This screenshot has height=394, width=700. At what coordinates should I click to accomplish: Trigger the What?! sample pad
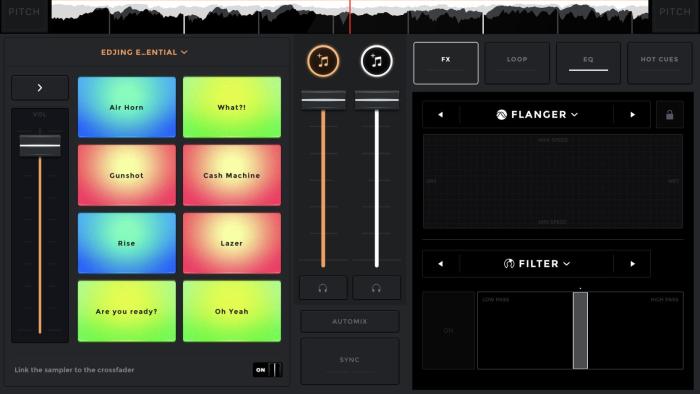click(x=232, y=107)
